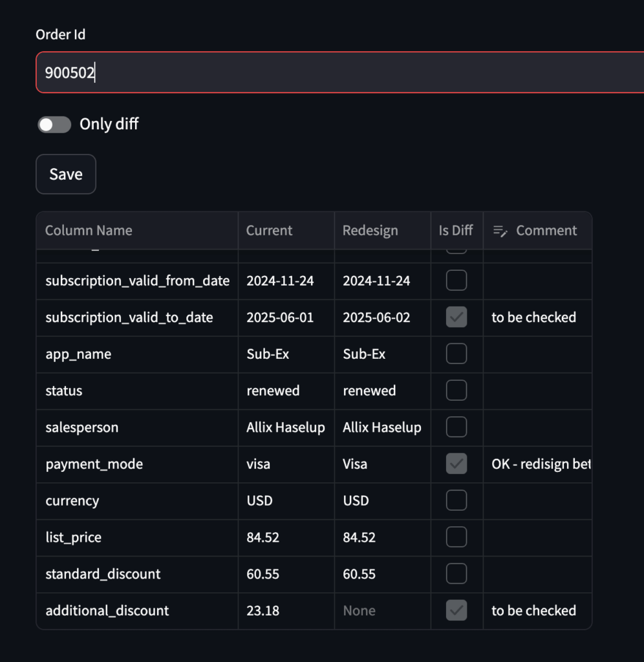Select the Is Diff column header
This screenshot has width=644, height=662.
[457, 231]
